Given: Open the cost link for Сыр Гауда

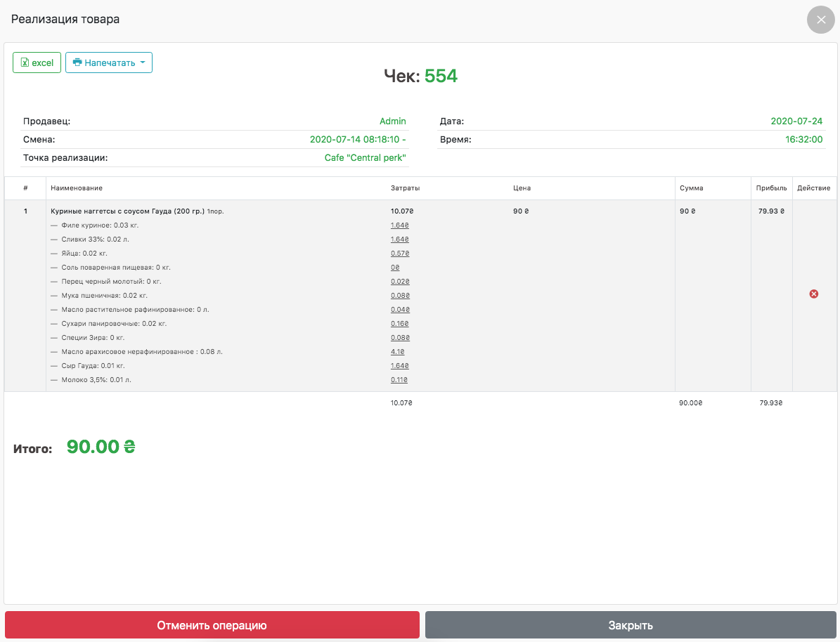Looking at the screenshot, I should click(x=399, y=366).
